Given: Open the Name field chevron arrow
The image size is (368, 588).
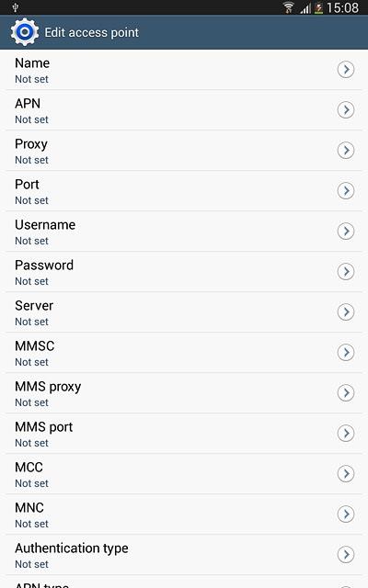Looking at the screenshot, I should [x=346, y=70].
